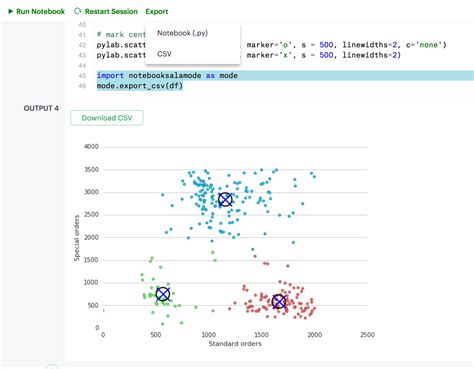The width and height of the screenshot is (474, 369).
Task: Click the red cluster centroid marker
Action: click(x=279, y=302)
